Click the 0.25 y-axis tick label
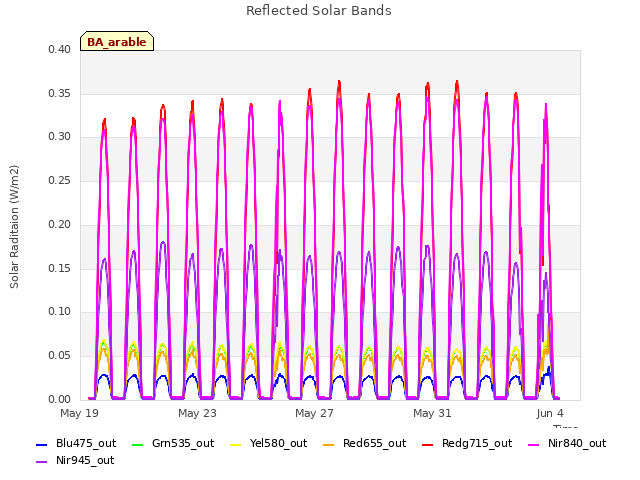This screenshot has height=480, width=640. (60, 180)
